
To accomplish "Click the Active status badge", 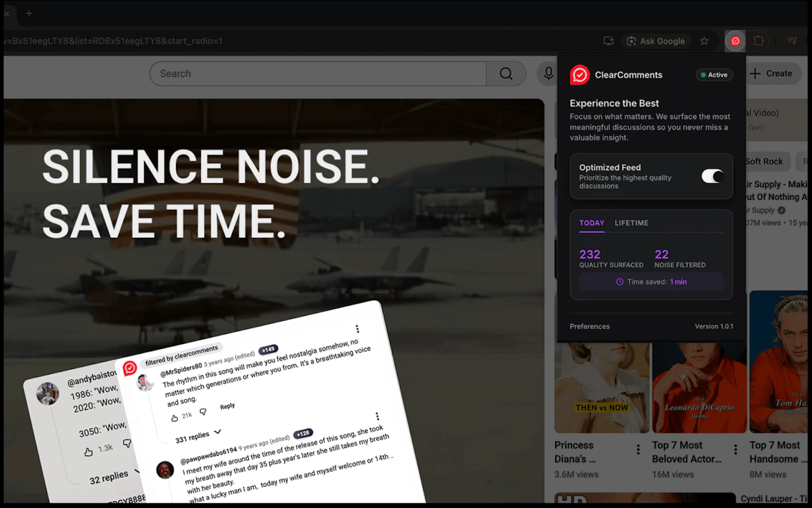I will coord(714,75).
